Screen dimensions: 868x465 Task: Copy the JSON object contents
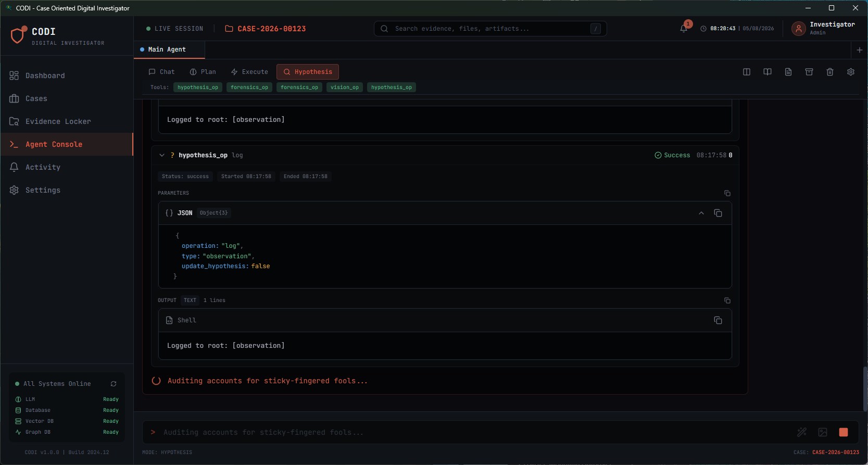point(718,213)
